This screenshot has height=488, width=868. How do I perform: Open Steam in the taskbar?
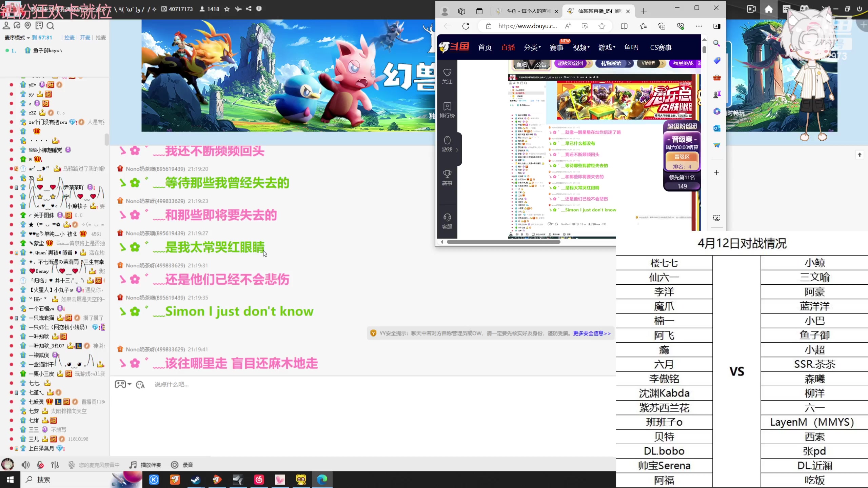[x=196, y=480]
